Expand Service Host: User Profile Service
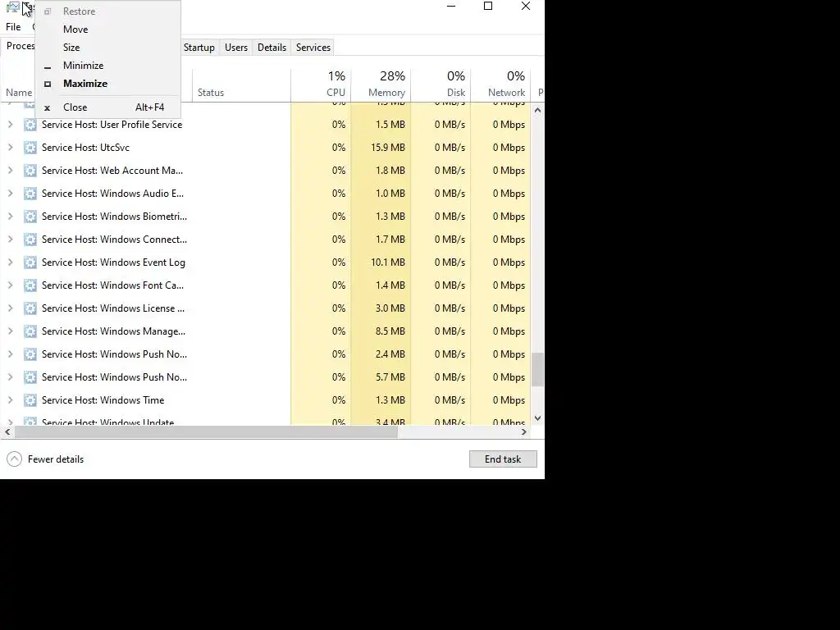The height and width of the screenshot is (630, 840). pyautogui.click(x=10, y=125)
